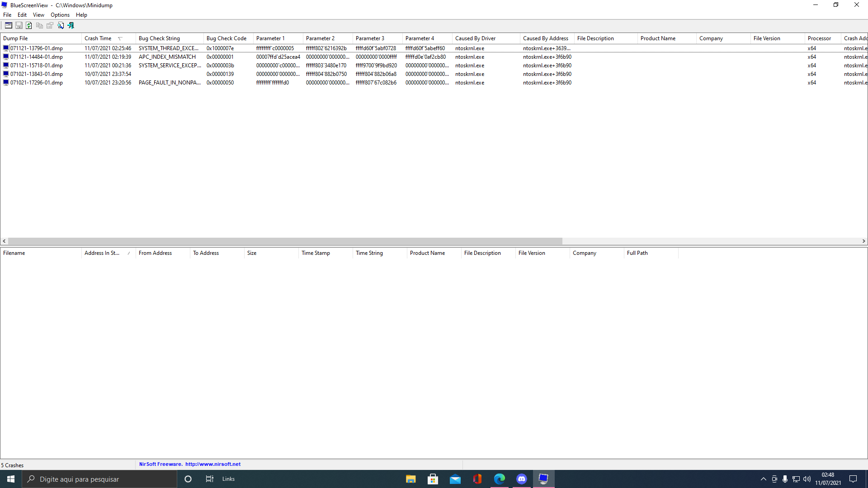868x488 pixels.
Task: Select dump file 071021-13843-01.dmp
Action: (37, 74)
